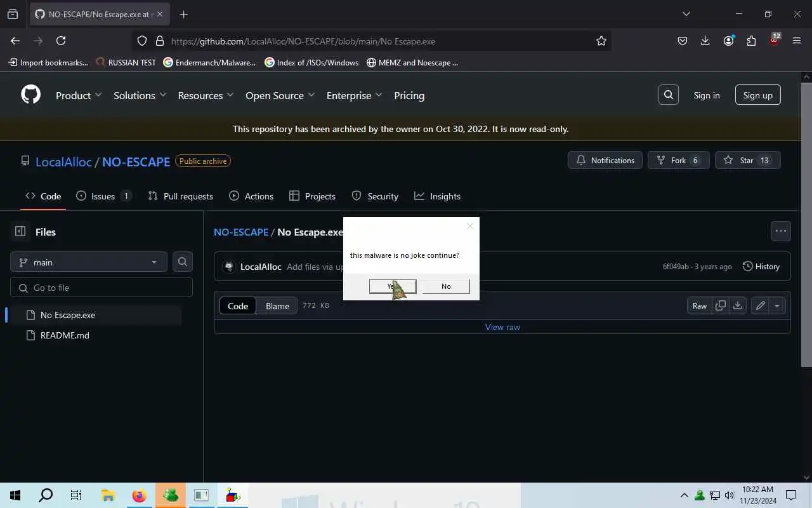Click Windows Start button
The width and height of the screenshot is (812, 508).
pyautogui.click(x=15, y=495)
